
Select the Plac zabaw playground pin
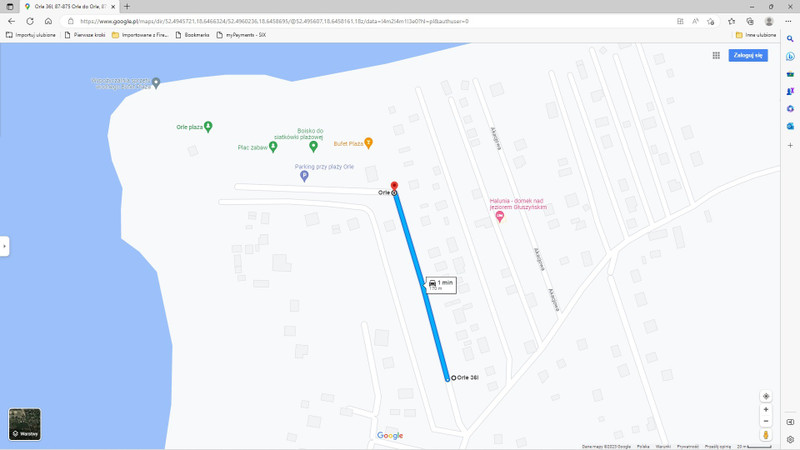(273, 147)
